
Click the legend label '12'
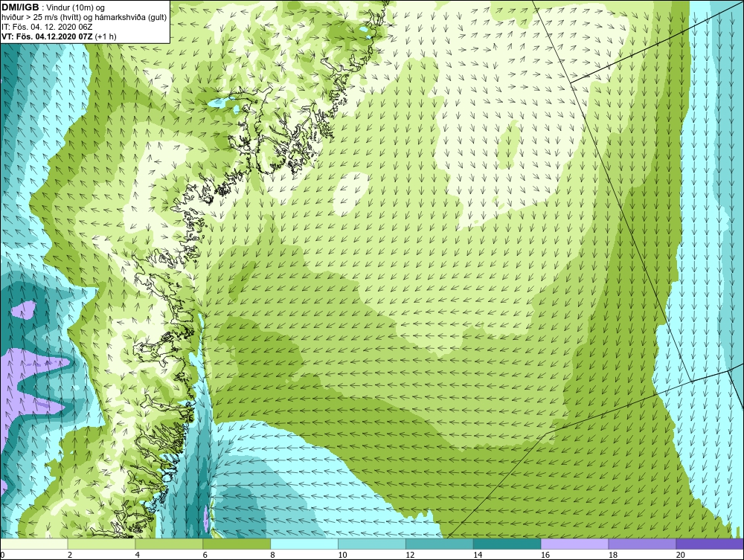point(410,555)
